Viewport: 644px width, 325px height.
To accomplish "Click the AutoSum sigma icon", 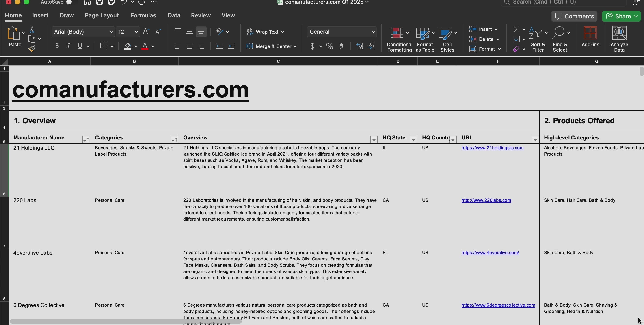I will [x=516, y=29].
